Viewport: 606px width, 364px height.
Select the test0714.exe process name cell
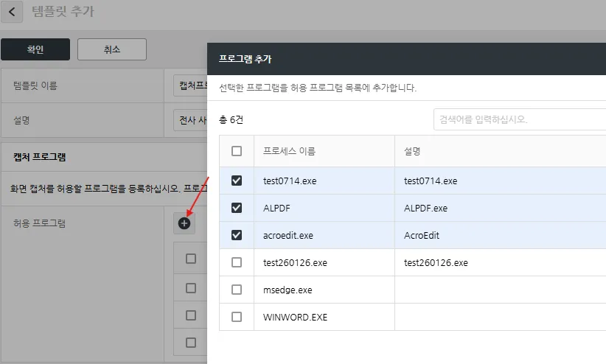click(324, 181)
